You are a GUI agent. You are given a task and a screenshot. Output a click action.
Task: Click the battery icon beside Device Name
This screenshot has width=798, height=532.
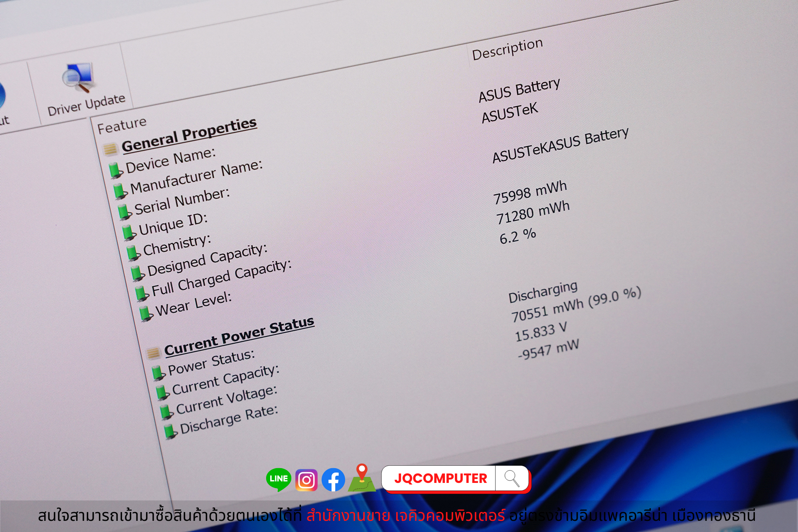[116, 170]
